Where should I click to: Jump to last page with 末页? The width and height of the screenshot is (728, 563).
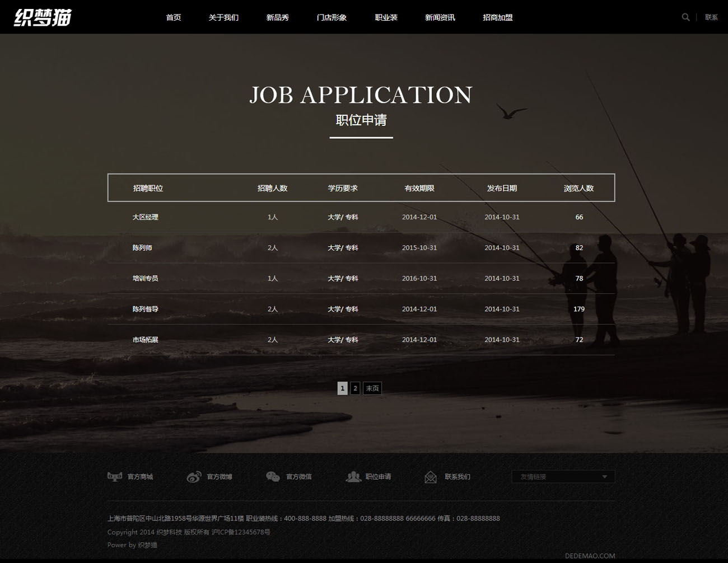tap(372, 388)
